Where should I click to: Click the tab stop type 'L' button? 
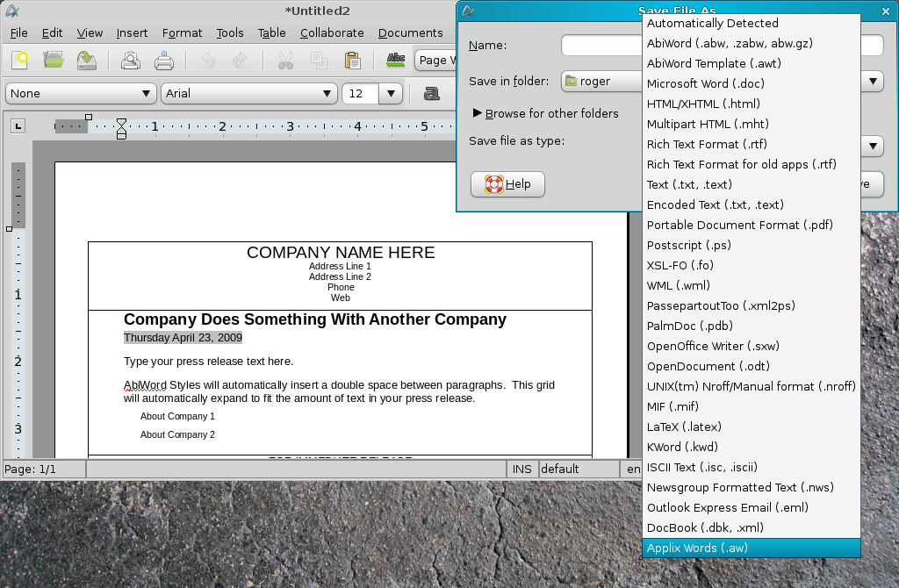coord(18,126)
